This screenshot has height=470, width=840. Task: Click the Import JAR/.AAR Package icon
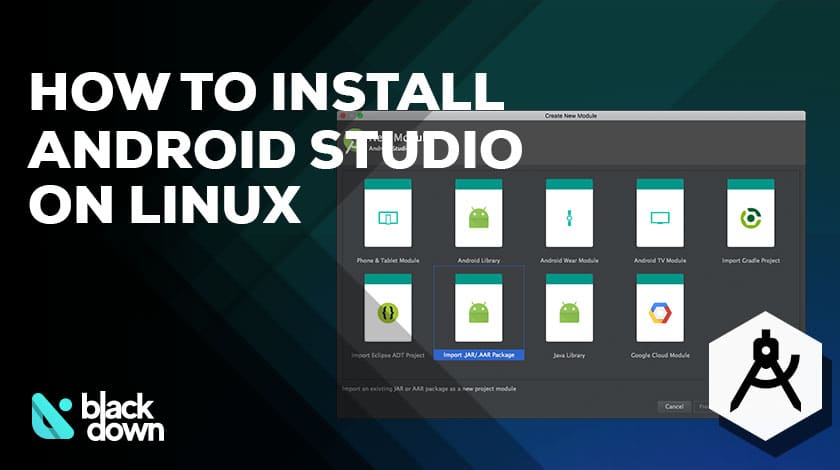pos(478,309)
